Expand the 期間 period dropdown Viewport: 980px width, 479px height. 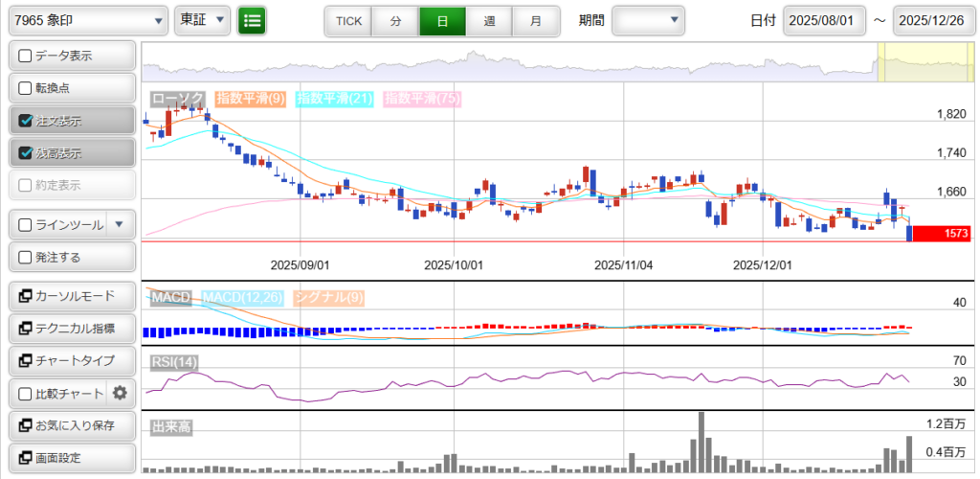(x=648, y=20)
